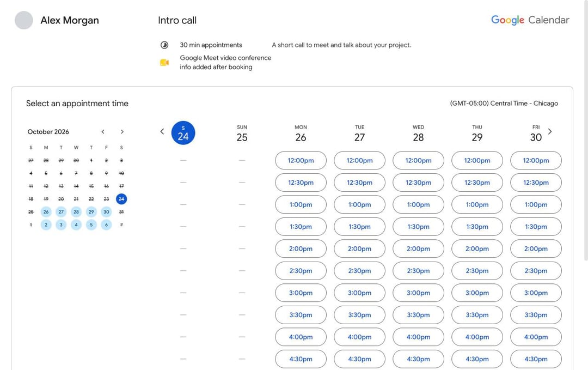Book Friday 30 at 12:00pm
Screen dimensions: 588x370
click(x=536, y=161)
